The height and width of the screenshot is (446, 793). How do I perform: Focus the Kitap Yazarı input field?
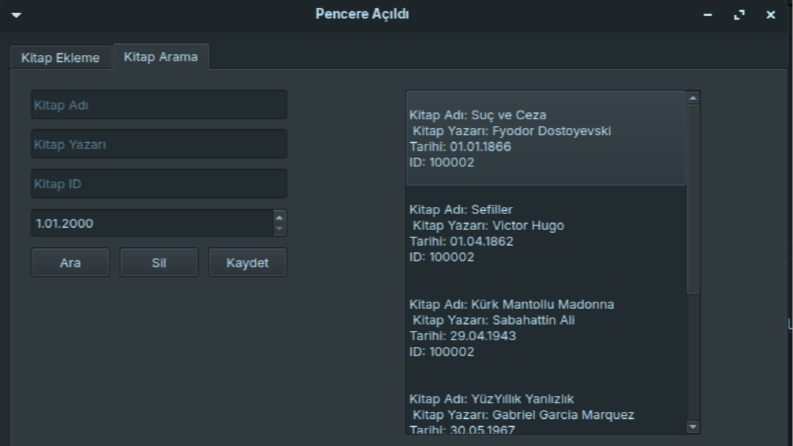[x=159, y=144]
